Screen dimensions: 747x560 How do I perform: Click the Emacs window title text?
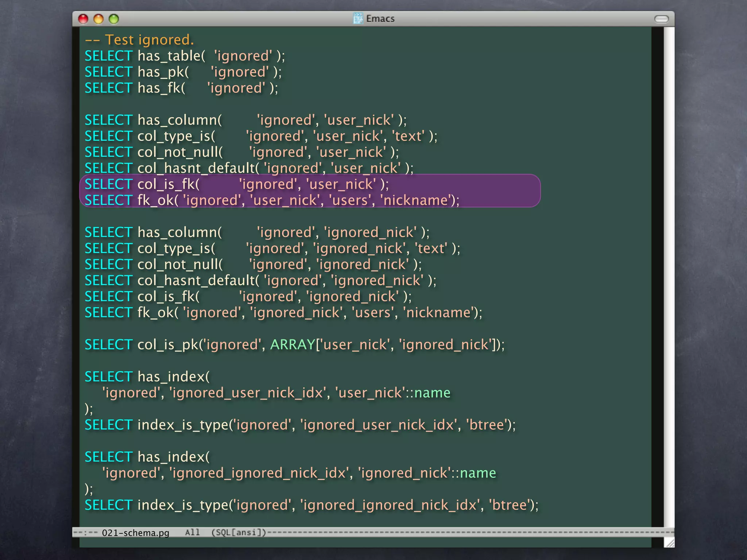pos(380,19)
